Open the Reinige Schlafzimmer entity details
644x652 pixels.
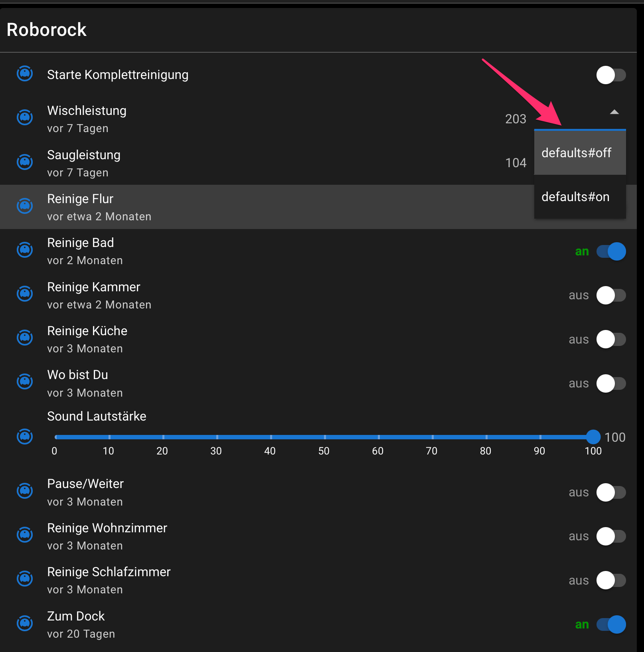(109, 580)
